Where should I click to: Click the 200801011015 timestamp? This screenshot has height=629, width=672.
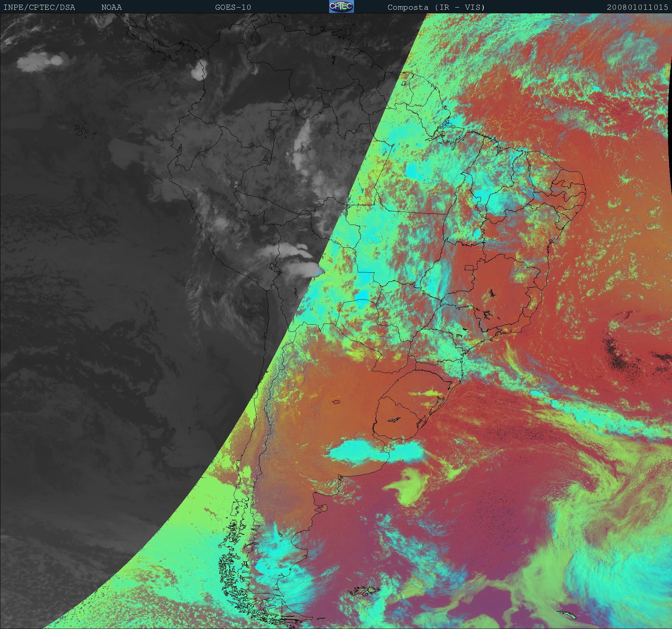coord(638,7)
